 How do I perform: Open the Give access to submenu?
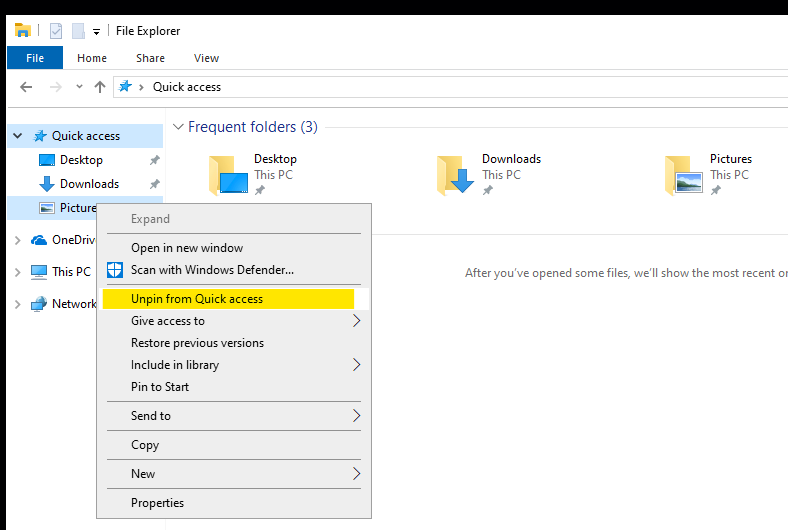[234, 321]
